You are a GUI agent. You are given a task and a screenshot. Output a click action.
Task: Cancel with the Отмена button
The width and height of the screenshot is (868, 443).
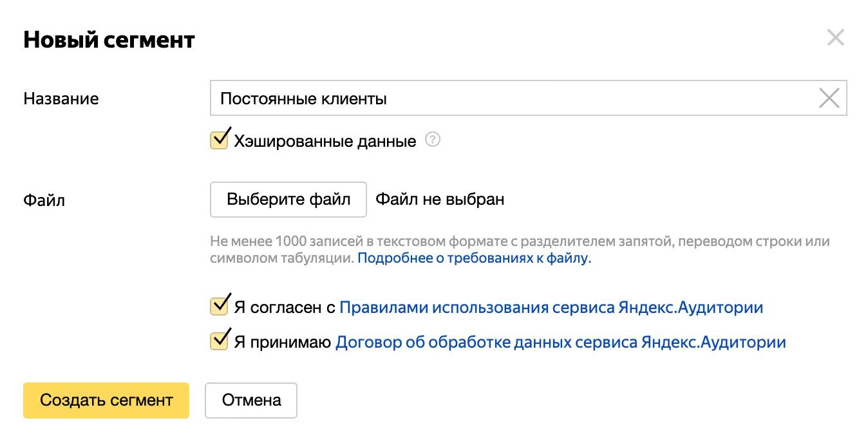pos(251,401)
